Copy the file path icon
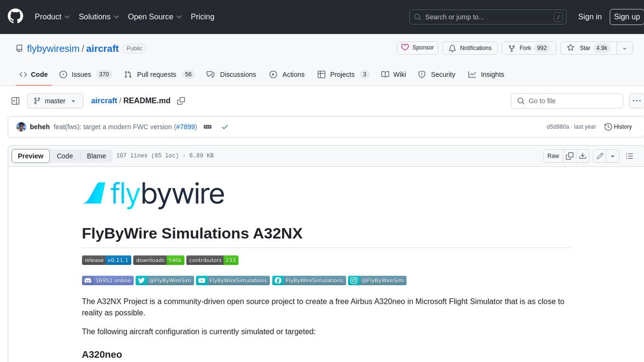 click(x=181, y=101)
